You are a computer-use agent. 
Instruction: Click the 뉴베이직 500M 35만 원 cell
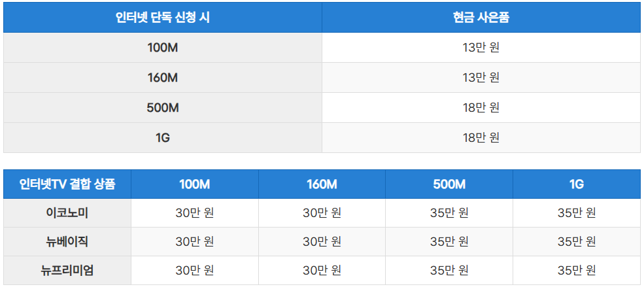pos(449,242)
